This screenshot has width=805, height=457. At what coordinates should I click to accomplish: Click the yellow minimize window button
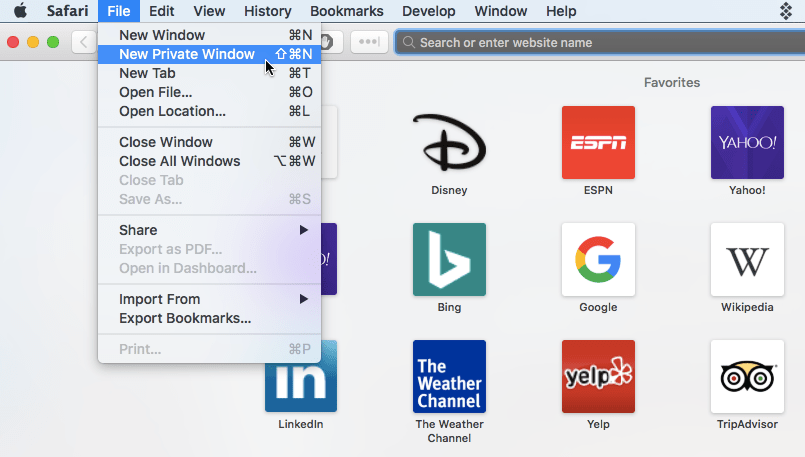[x=33, y=42]
